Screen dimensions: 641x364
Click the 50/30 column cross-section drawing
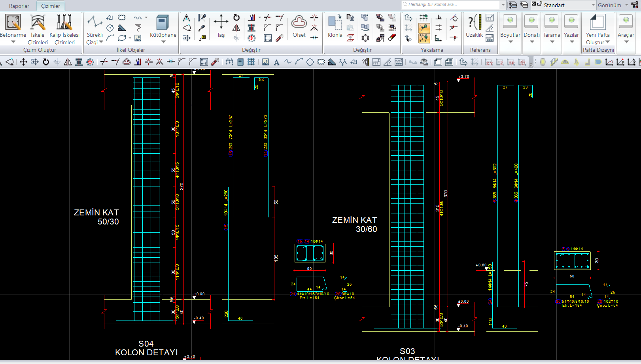click(310, 253)
